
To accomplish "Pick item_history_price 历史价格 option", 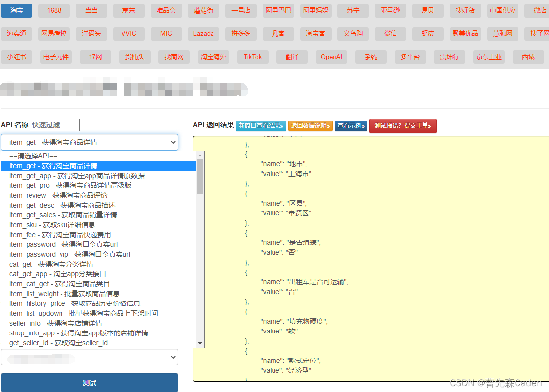I will click(x=99, y=303).
